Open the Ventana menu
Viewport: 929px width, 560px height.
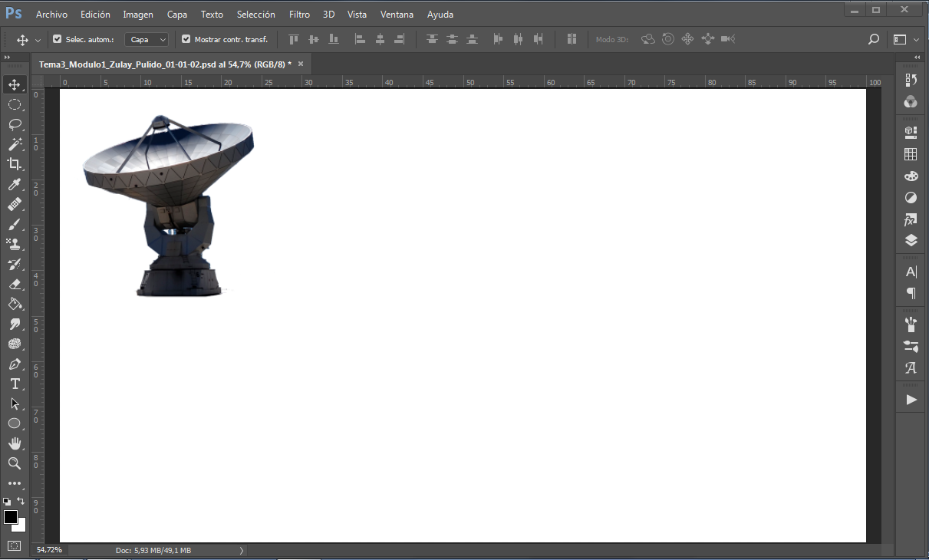[397, 15]
